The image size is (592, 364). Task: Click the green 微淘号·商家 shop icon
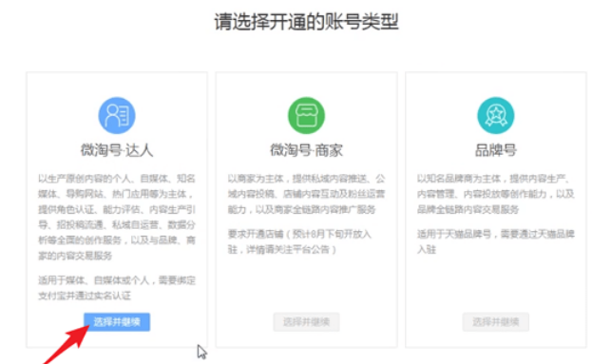click(x=306, y=115)
